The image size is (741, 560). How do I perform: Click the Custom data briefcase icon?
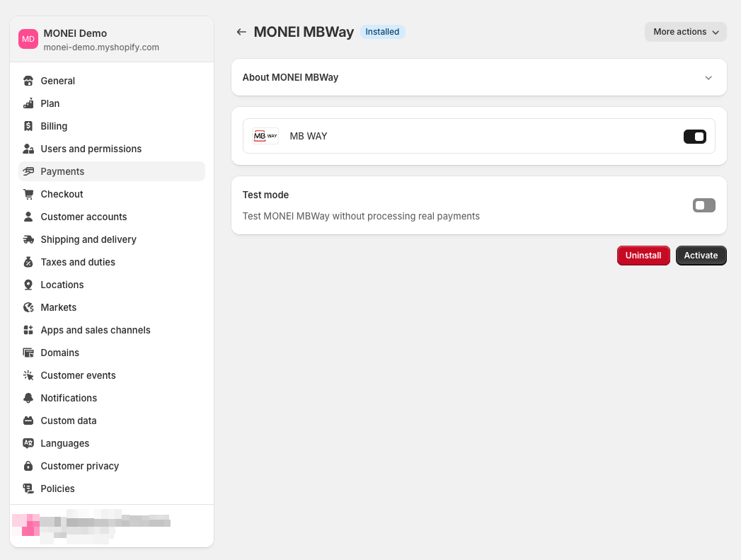pyautogui.click(x=28, y=421)
